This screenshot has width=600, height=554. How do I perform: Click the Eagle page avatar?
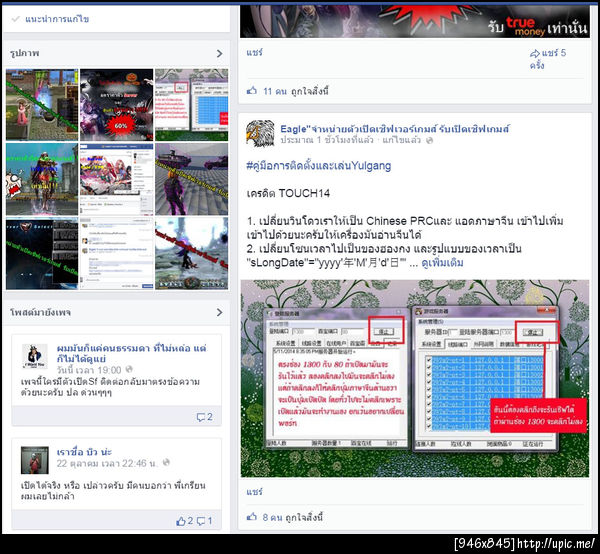(x=260, y=134)
